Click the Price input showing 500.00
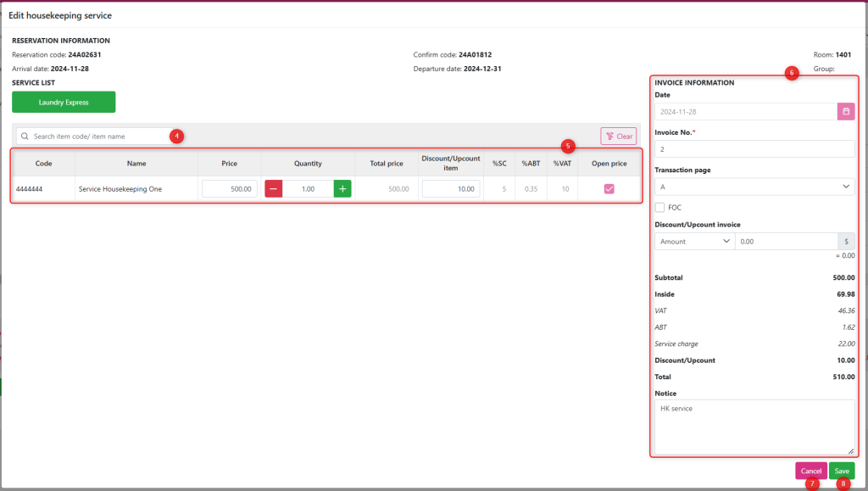The height and width of the screenshot is (491, 868). (230, 189)
